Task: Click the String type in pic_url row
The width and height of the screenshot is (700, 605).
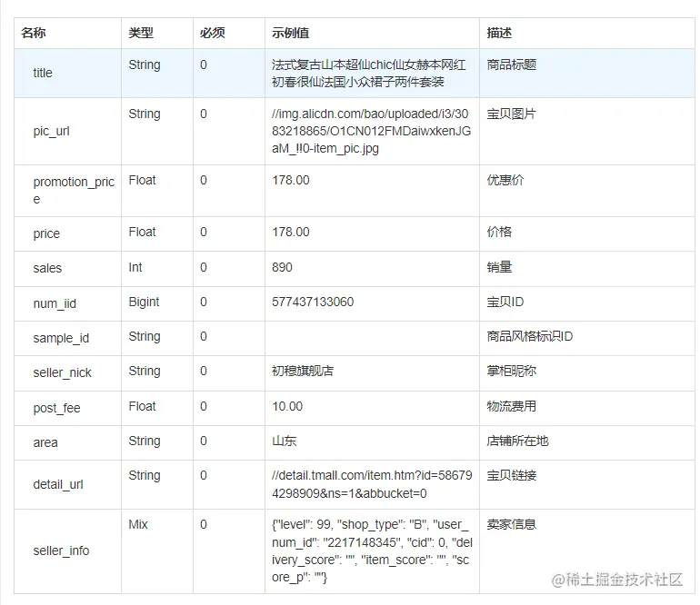Action: (x=145, y=114)
